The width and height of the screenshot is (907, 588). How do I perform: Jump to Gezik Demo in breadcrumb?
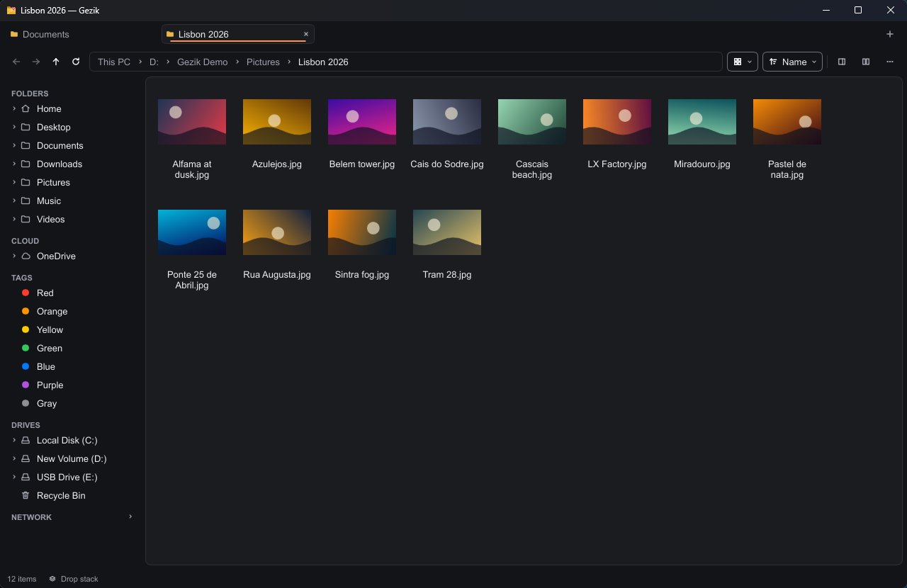click(203, 62)
